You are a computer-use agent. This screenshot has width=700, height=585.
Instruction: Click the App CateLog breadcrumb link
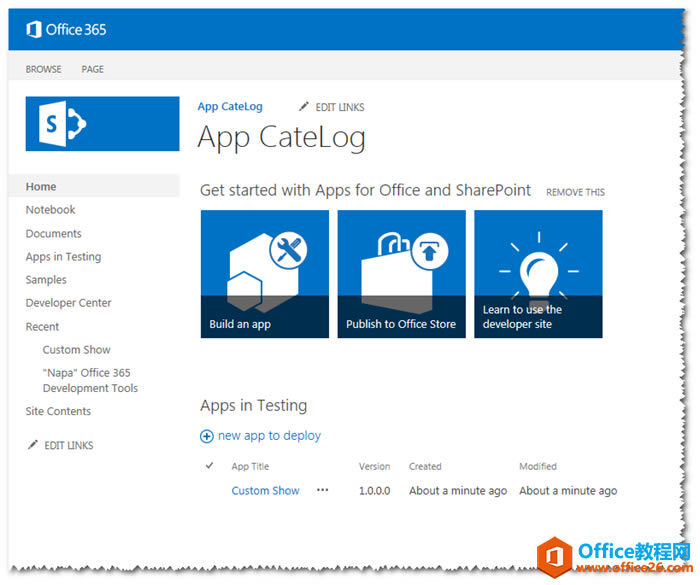(x=230, y=107)
